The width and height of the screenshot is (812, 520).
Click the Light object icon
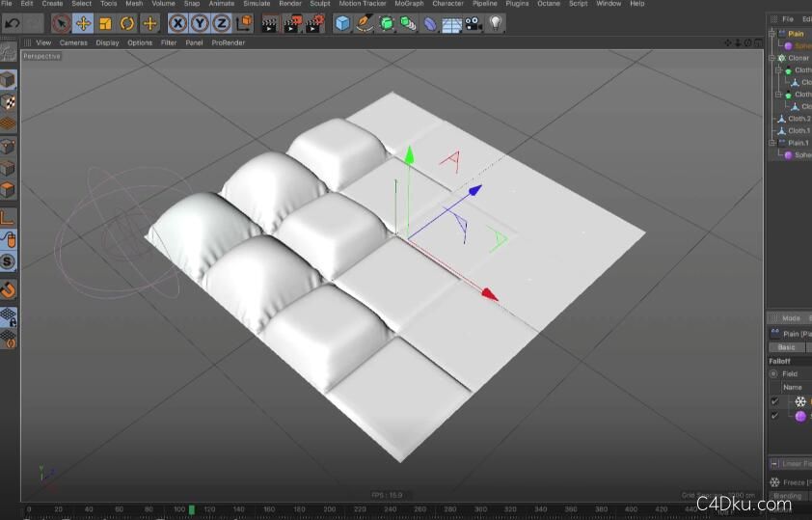pyautogui.click(x=496, y=22)
